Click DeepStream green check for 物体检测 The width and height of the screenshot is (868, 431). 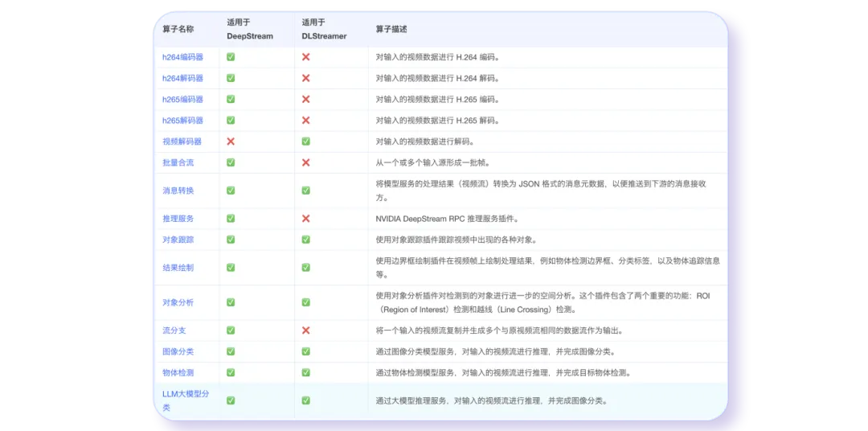point(231,372)
